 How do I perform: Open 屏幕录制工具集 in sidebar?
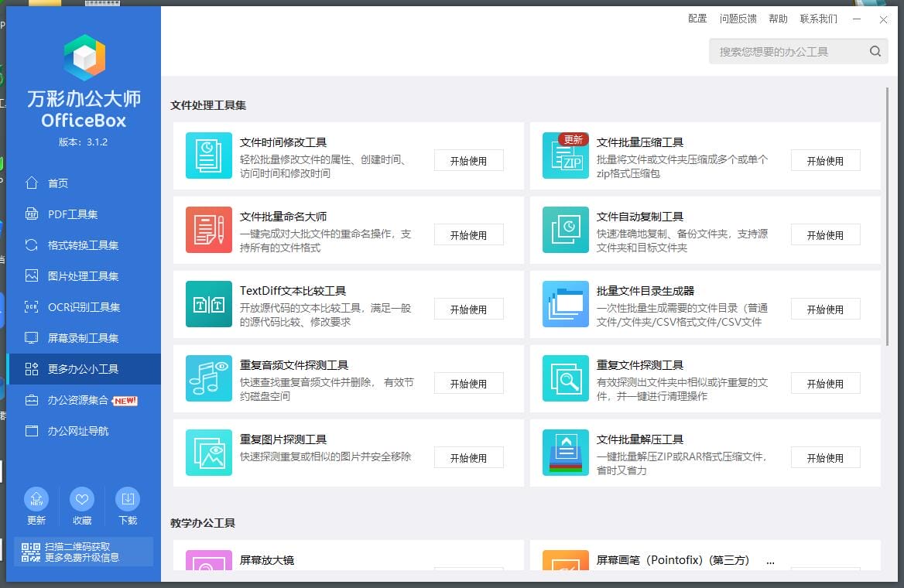pyautogui.click(x=84, y=338)
